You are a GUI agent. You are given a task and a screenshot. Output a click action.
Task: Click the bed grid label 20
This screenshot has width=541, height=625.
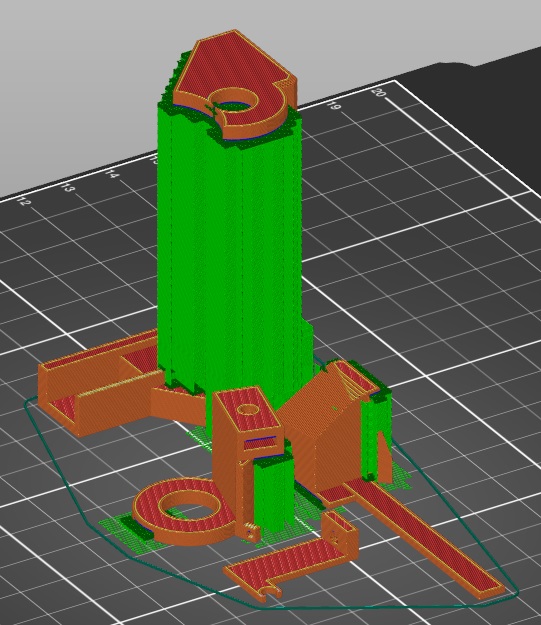point(378,93)
